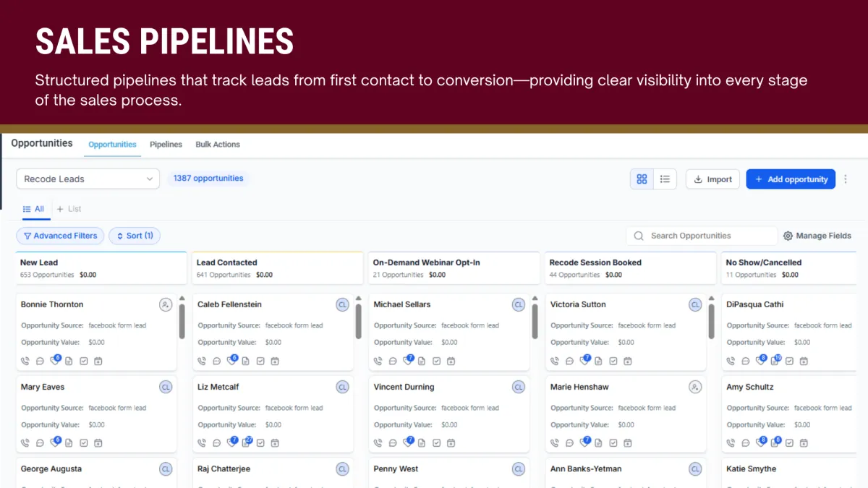Click the CL owner avatar on Vincent Durning's card
Image resolution: width=868 pixels, height=488 pixels.
(x=519, y=388)
